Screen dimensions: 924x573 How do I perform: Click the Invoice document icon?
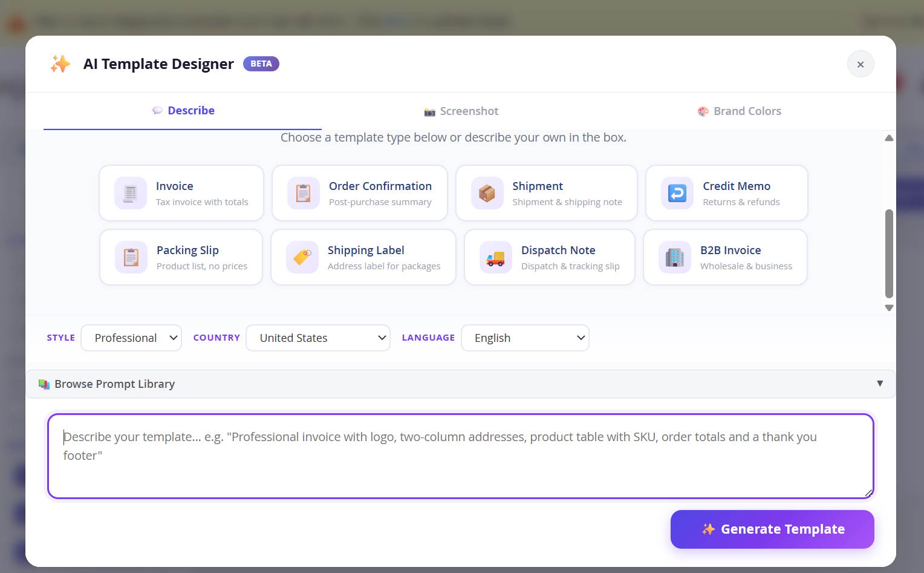click(x=131, y=193)
